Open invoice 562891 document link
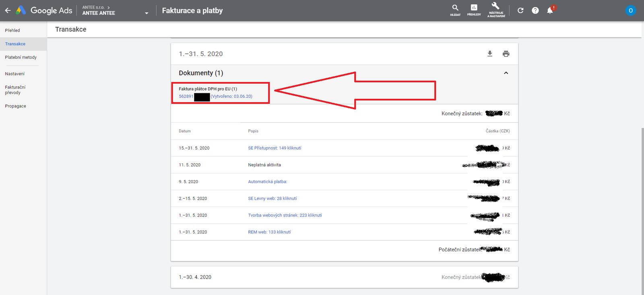 click(186, 96)
